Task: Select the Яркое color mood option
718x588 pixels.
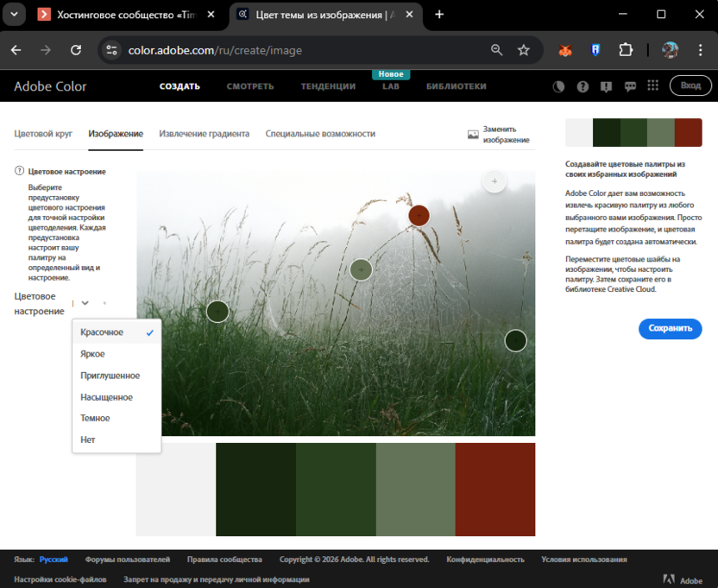Action: point(91,353)
